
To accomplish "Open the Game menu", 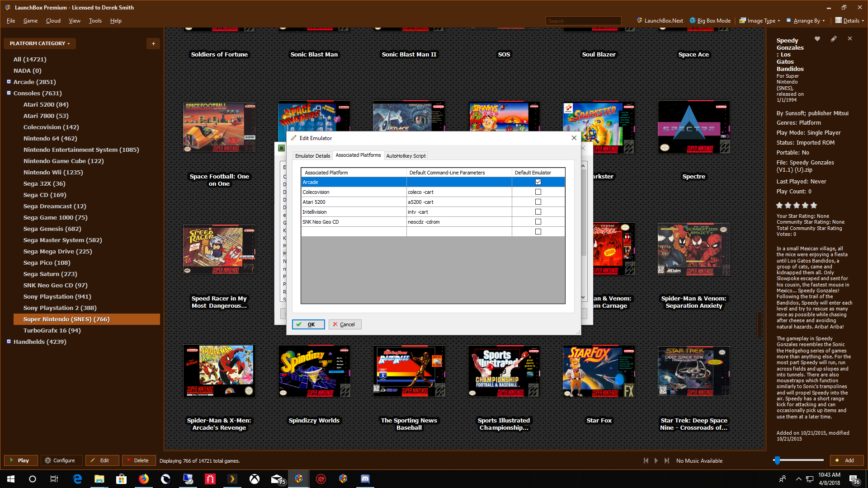I will pyautogui.click(x=30, y=21).
